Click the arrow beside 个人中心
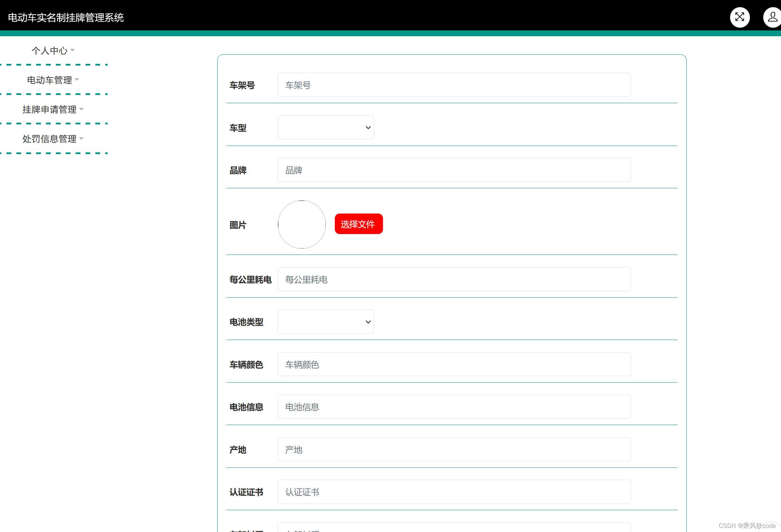This screenshot has height=532, width=781. coord(72,50)
